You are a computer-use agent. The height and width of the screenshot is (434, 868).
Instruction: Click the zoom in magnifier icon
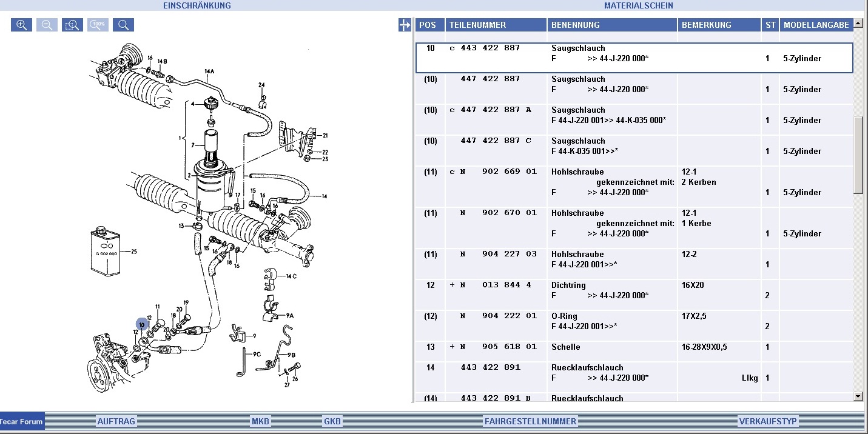pyautogui.click(x=21, y=25)
